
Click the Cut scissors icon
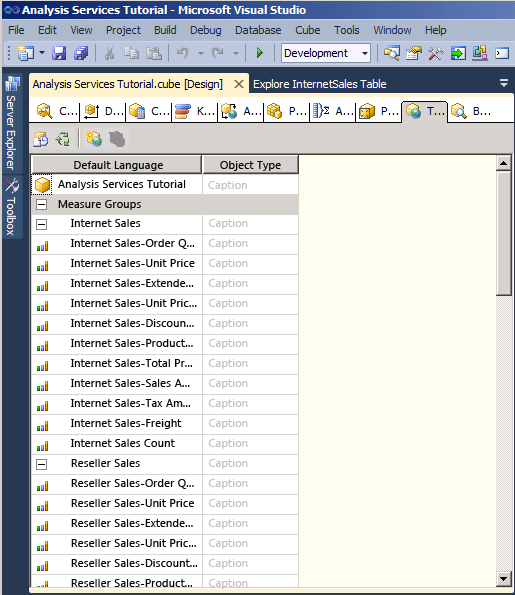(109, 53)
